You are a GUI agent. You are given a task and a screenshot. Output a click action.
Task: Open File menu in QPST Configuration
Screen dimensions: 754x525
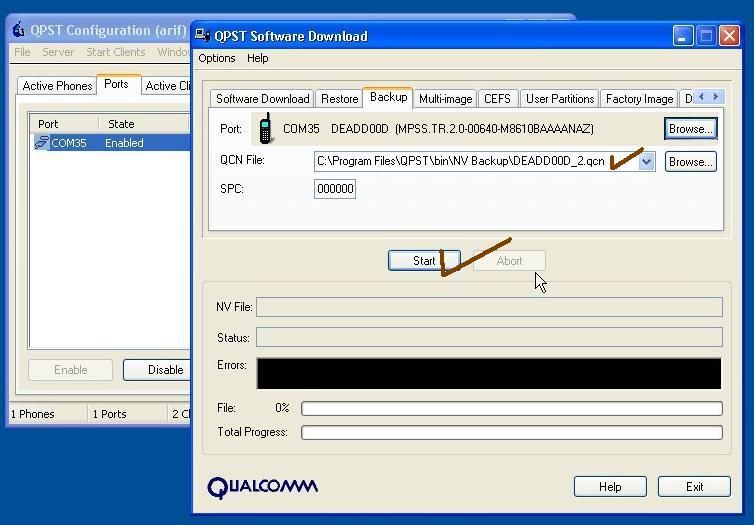22,52
